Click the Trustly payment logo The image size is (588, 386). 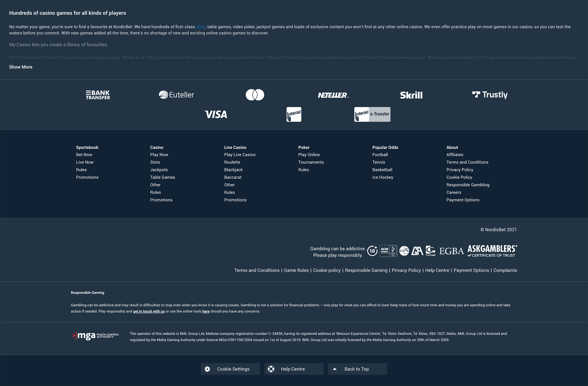(490, 95)
